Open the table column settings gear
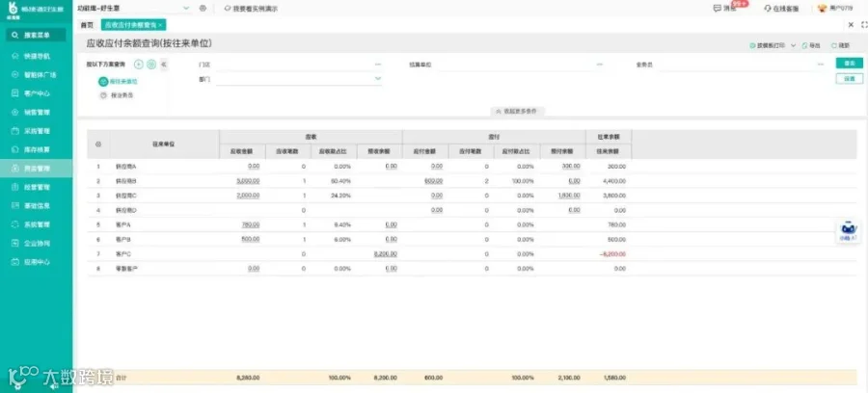The width and height of the screenshot is (868, 393). 98,144
